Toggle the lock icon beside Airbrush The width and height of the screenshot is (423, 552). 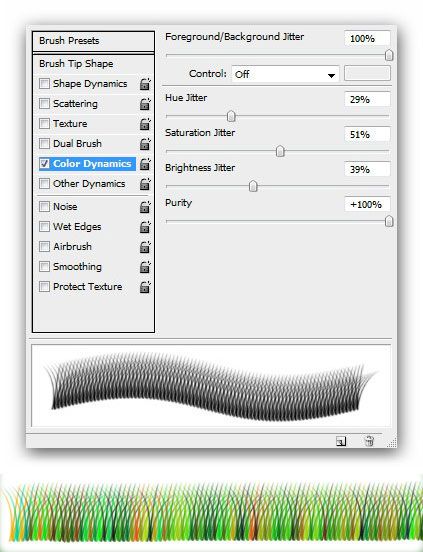[145, 247]
